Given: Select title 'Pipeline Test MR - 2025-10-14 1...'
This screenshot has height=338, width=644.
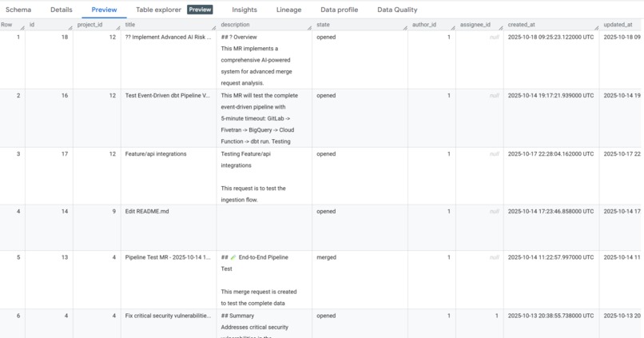Looking at the screenshot, I should click(x=168, y=257).
